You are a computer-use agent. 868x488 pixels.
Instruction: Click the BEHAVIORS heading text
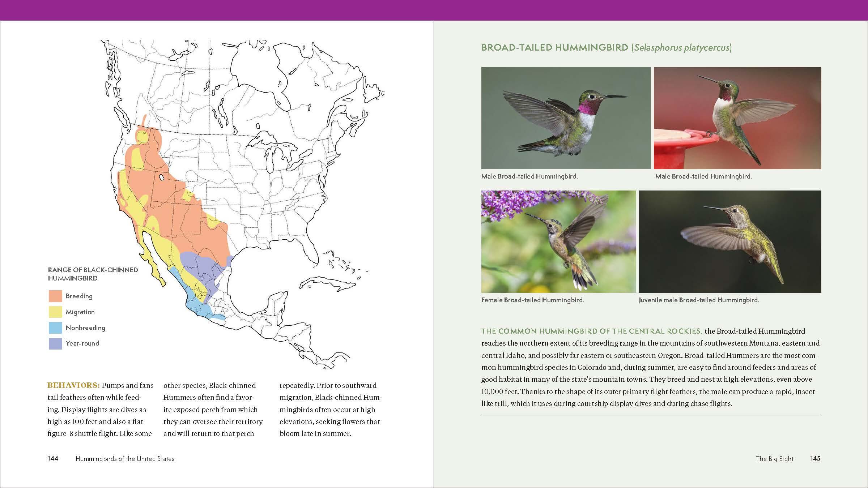point(73,385)
